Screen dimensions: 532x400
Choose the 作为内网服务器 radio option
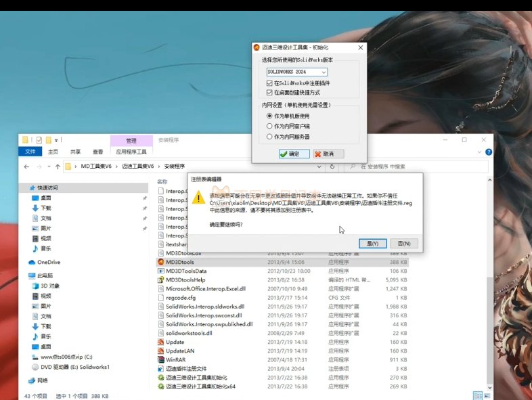269,137
